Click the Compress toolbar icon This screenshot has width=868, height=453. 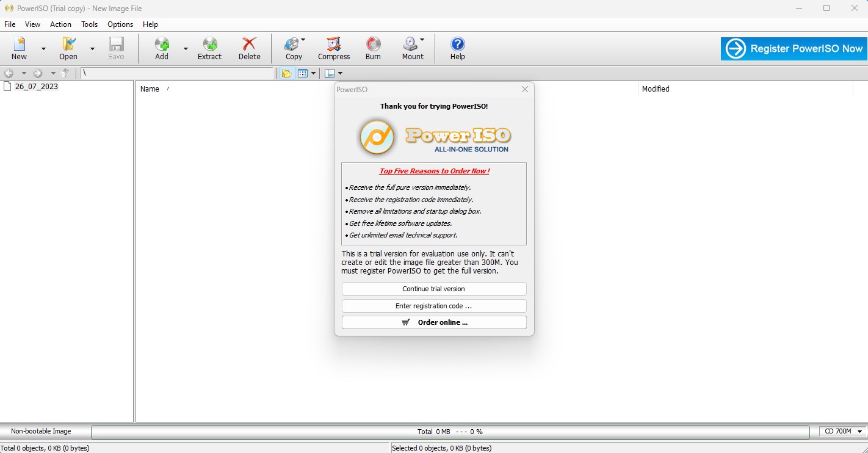coord(334,45)
